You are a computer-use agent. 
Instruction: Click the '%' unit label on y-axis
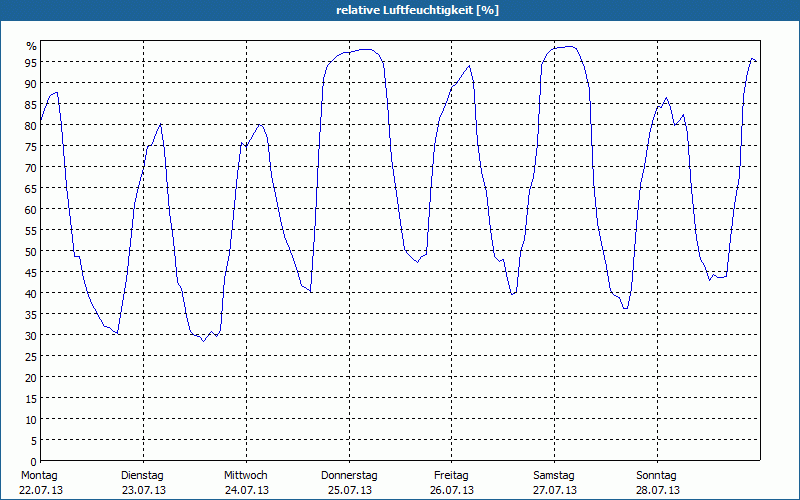click(x=31, y=46)
